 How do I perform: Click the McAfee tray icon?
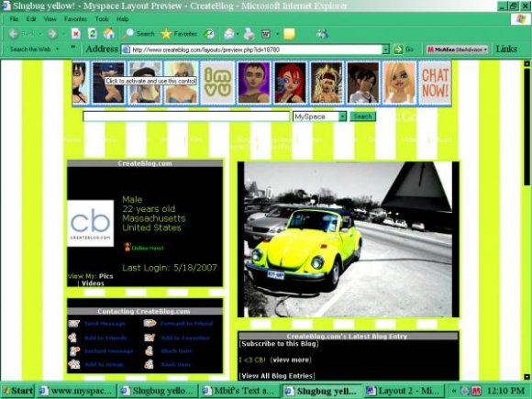pyautogui.click(x=476, y=391)
